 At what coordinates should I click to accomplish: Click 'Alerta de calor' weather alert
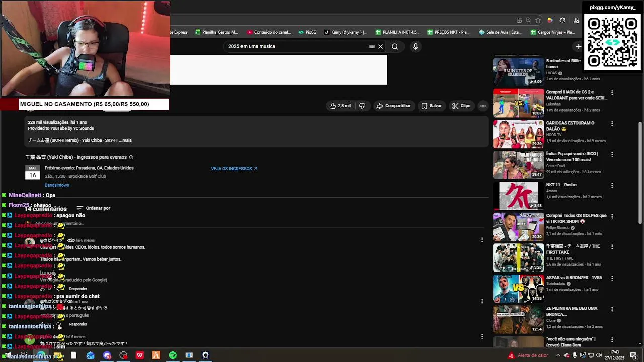(x=528, y=355)
